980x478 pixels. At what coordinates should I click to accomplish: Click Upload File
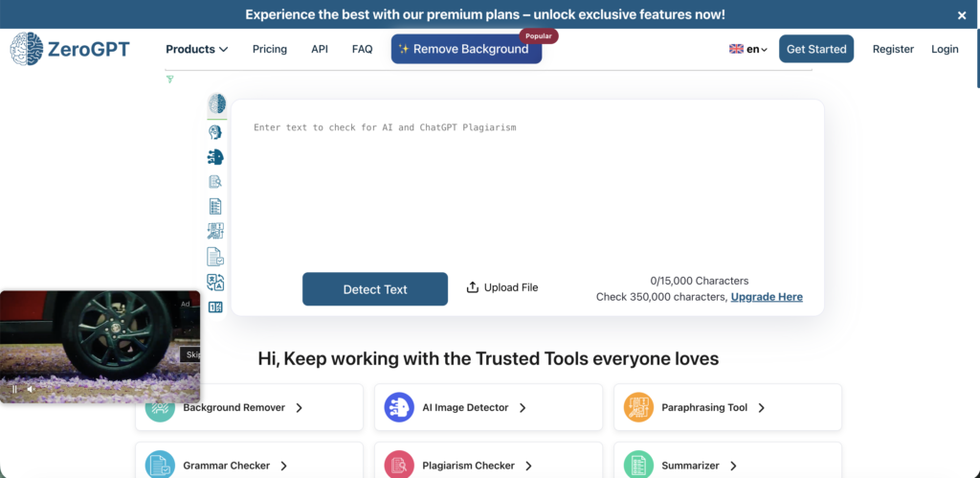coord(501,287)
